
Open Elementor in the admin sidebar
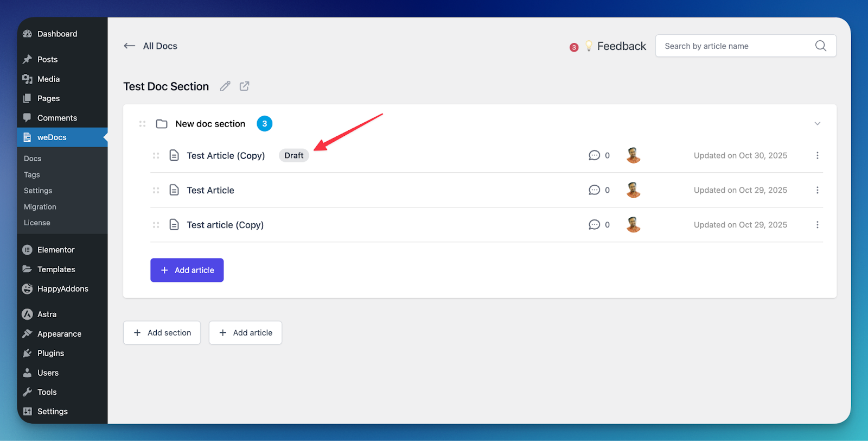click(x=55, y=250)
